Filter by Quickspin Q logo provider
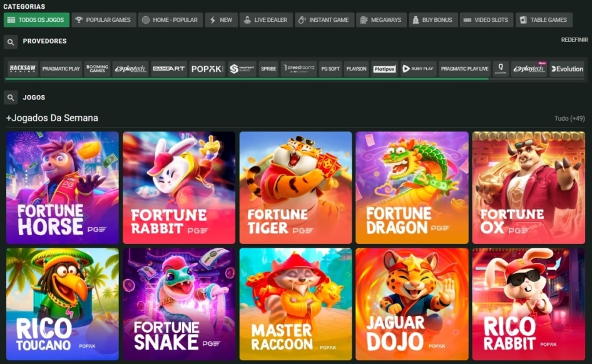The image size is (592, 364). click(501, 69)
